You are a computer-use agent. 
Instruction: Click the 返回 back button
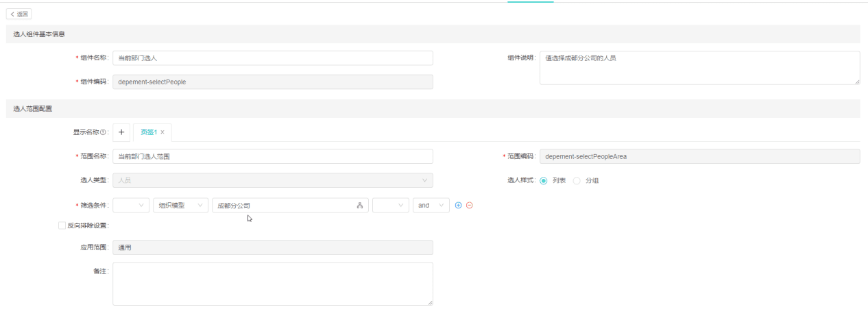click(x=19, y=14)
